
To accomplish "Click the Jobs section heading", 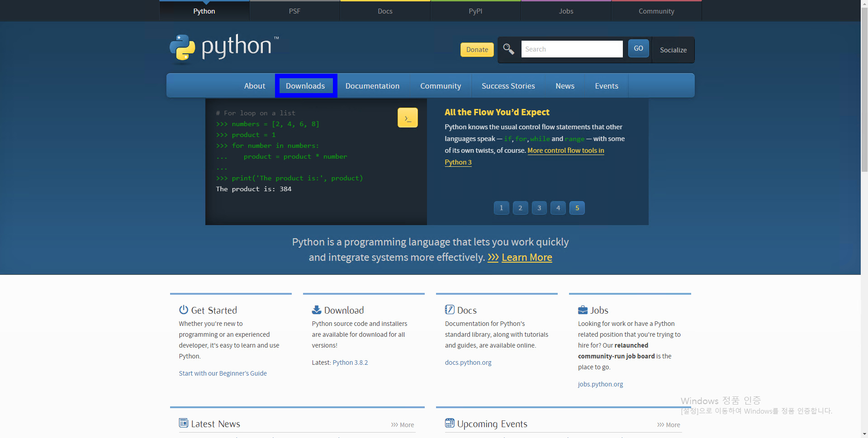I will pos(599,310).
